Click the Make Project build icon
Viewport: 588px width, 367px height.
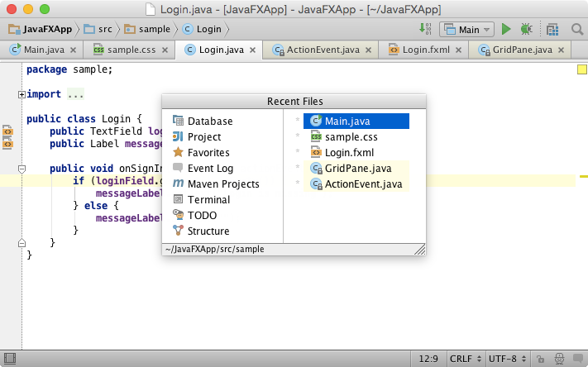tap(425, 29)
